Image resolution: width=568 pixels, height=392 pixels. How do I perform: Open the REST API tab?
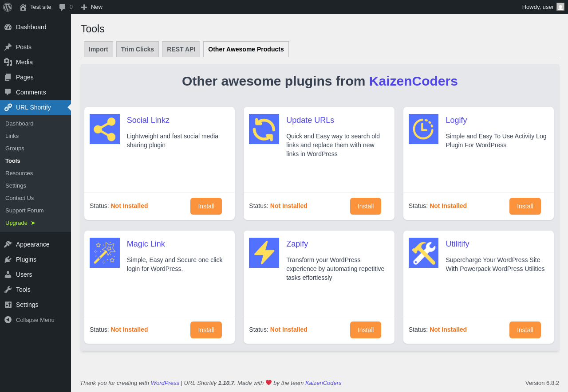pos(181,49)
